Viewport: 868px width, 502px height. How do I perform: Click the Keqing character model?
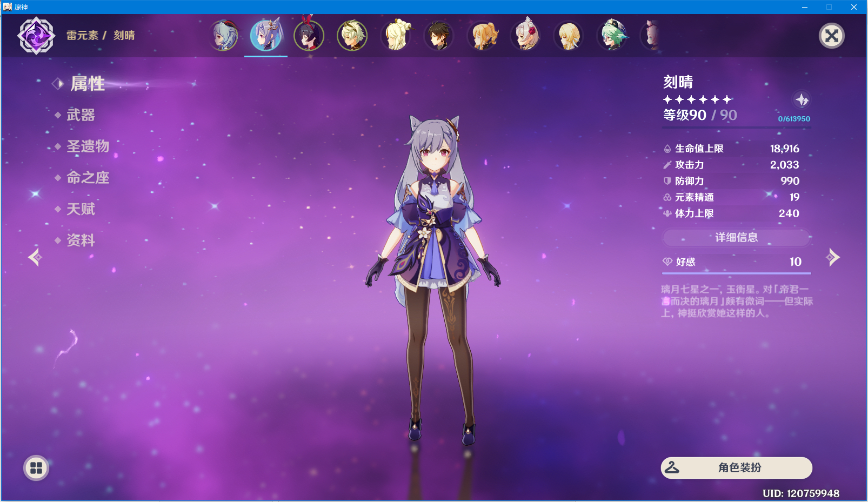[x=433, y=281]
